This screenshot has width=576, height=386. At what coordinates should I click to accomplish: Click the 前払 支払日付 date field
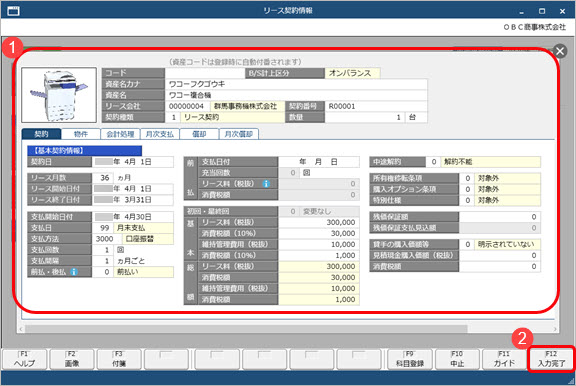click(x=319, y=162)
